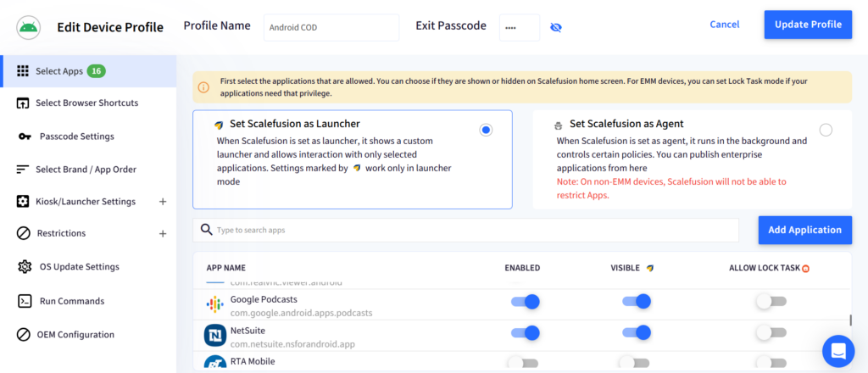Click the Run Commands terminal icon
Image resolution: width=868 pixels, height=373 pixels.
pyautogui.click(x=25, y=301)
